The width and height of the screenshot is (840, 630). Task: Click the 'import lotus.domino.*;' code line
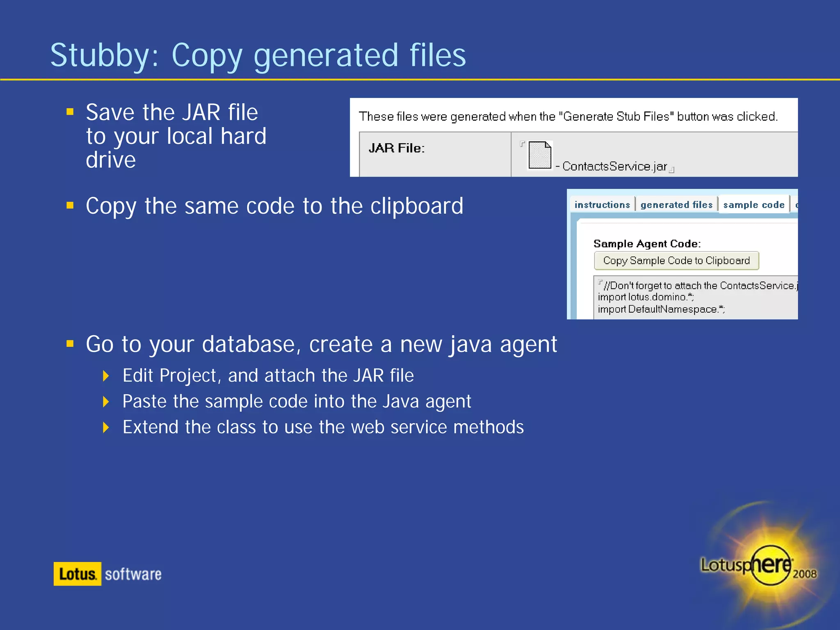coord(646,297)
